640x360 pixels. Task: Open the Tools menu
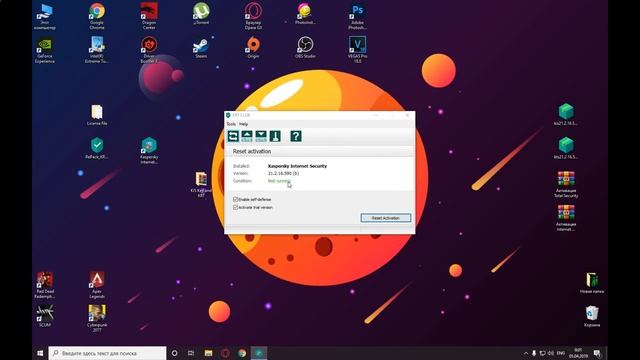coord(231,124)
